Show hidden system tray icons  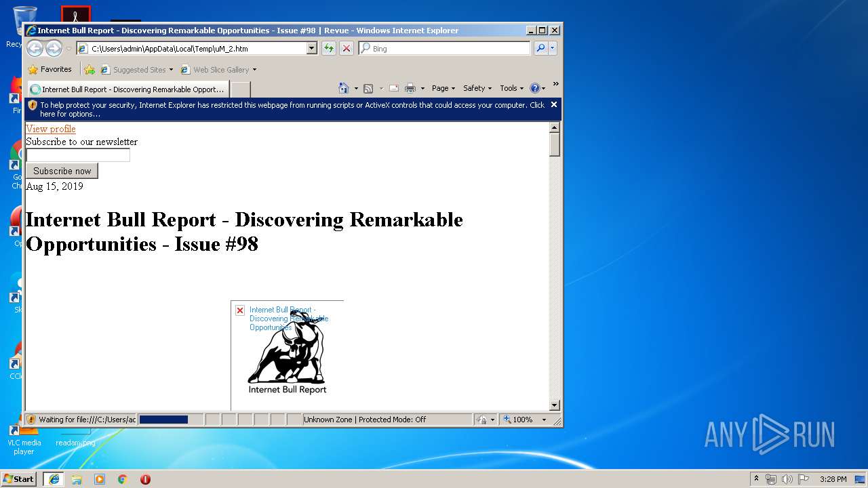point(757,479)
